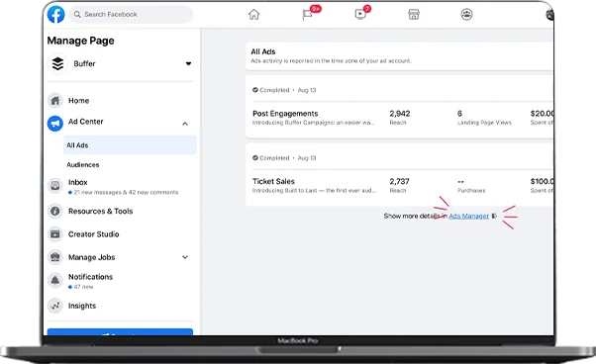This screenshot has height=364, width=596.
Task: Open the Buffer page selector dropdown arrow
Action: tap(188, 63)
